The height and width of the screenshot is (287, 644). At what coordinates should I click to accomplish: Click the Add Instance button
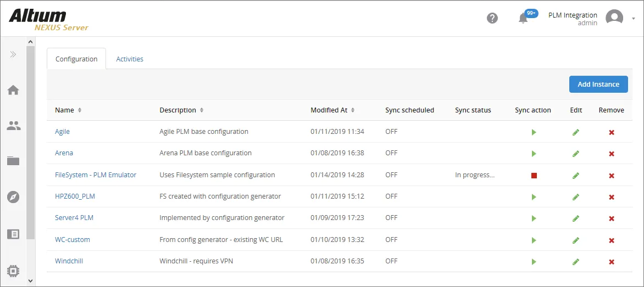(x=598, y=84)
